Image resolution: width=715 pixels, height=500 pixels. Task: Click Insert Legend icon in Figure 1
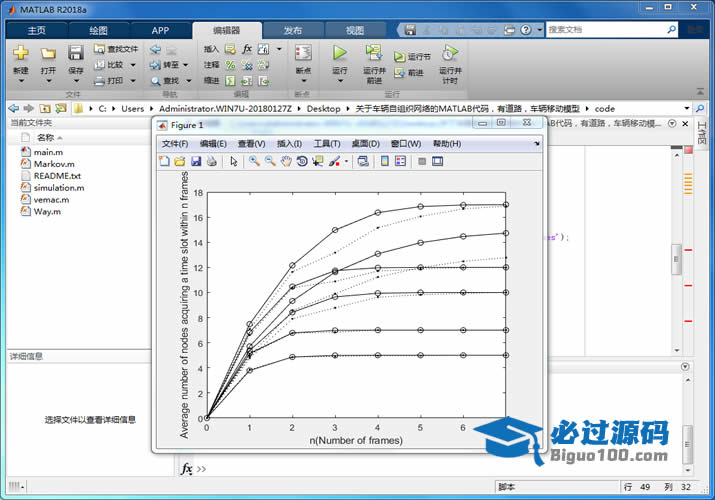click(x=400, y=161)
